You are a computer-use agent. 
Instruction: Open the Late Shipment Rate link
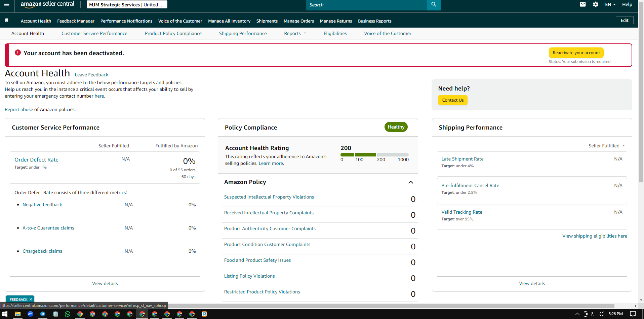pos(462,159)
